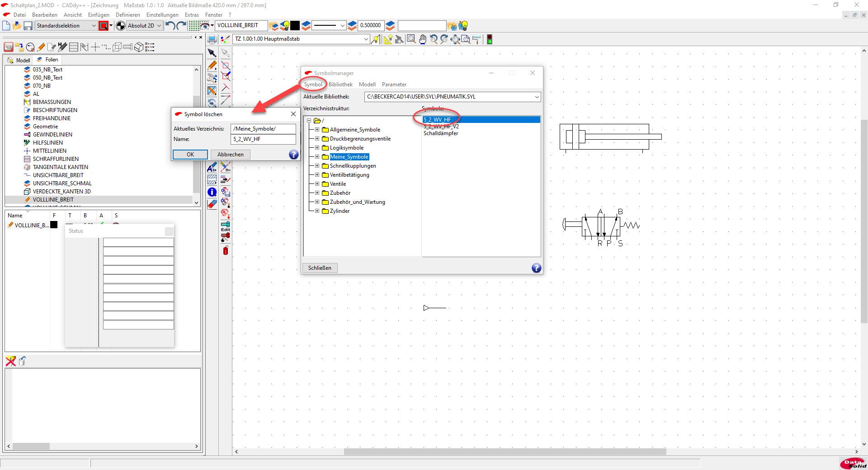Select the text 'Ab' annotation tool
This screenshot has height=470, width=868.
pyautogui.click(x=212, y=168)
